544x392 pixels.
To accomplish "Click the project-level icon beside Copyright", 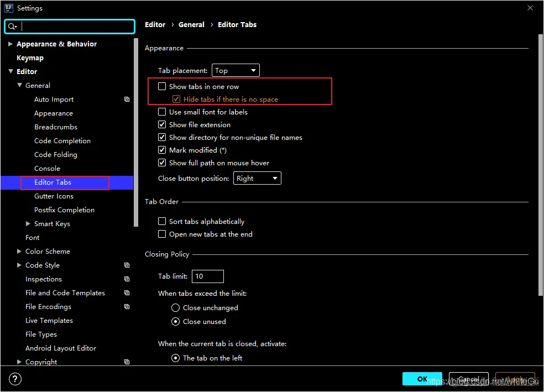I will [127, 362].
